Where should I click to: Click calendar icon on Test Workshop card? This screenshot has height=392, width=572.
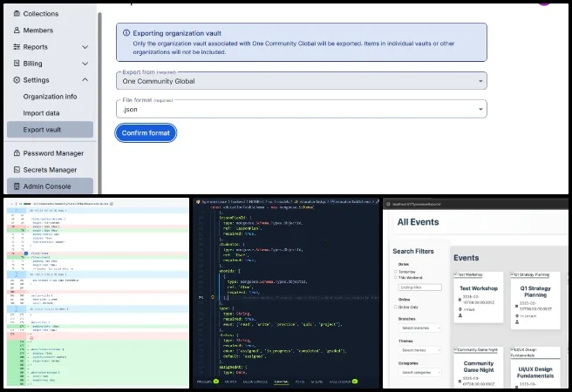(x=460, y=300)
